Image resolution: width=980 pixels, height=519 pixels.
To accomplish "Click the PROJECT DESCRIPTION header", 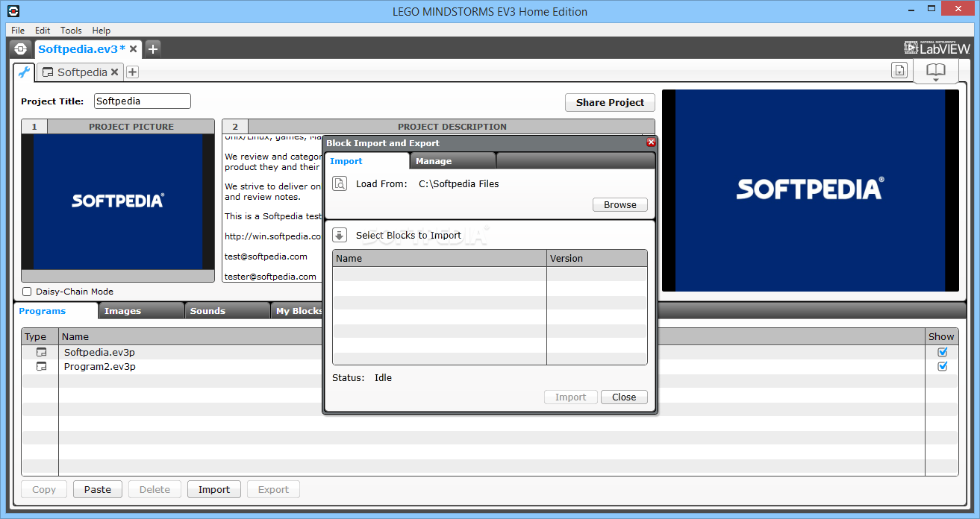I will pos(452,127).
